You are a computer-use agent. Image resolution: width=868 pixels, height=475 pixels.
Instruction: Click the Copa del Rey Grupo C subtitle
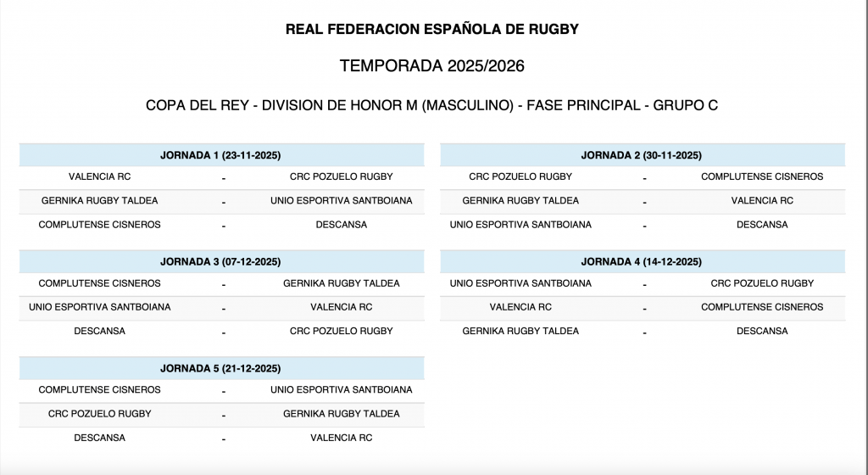(x=432, y=106)
